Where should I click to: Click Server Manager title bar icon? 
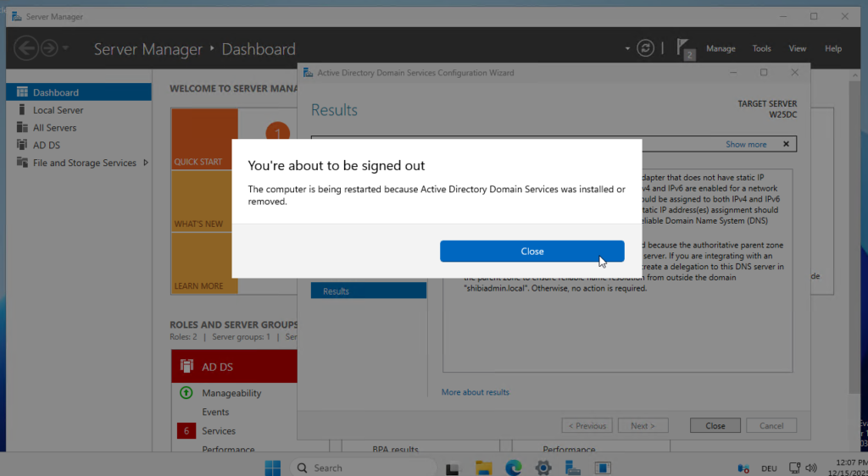click(x=17, y=17)
